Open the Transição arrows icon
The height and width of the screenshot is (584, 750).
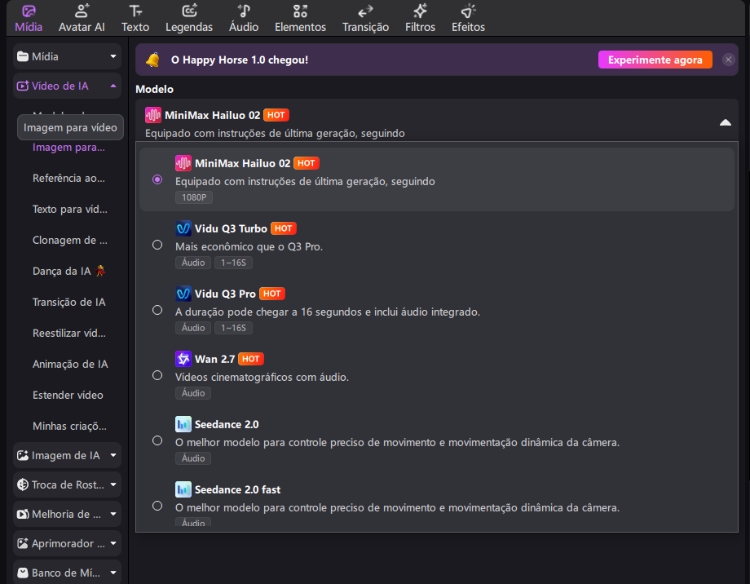[x=365, y=11]
